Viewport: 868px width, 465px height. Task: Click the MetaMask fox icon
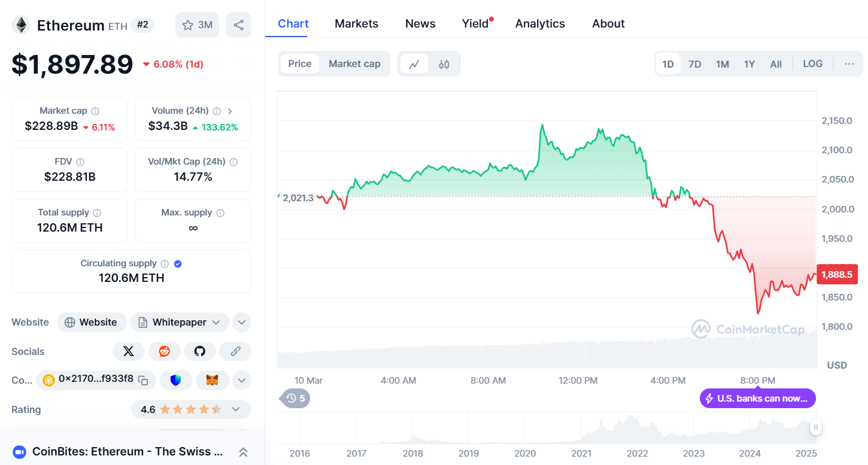212,380
